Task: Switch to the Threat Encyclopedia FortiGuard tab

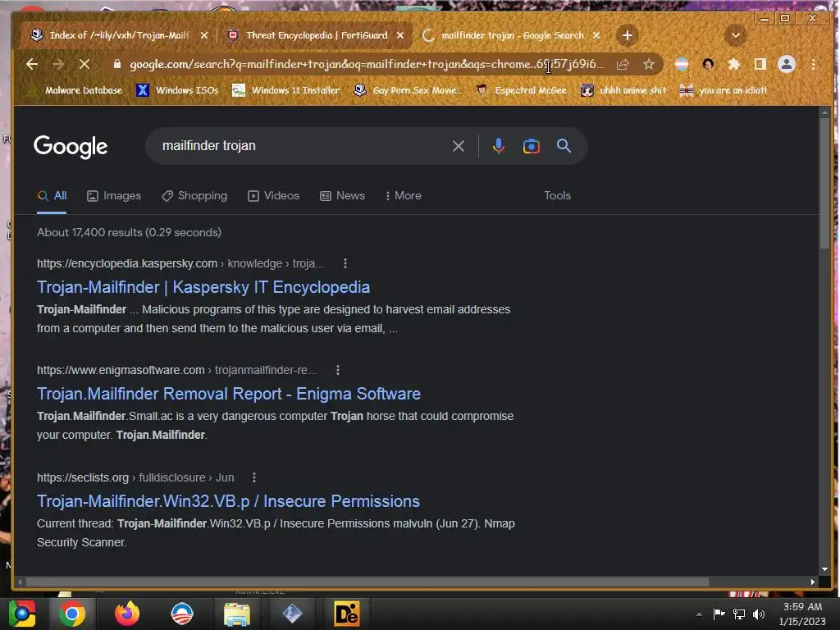Action: click(x=316, y=35)
